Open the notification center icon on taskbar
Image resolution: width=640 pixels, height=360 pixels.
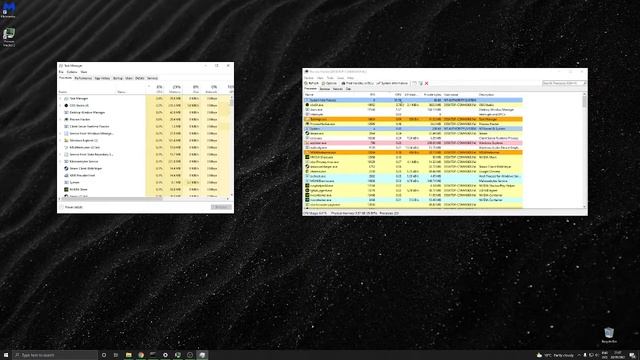632,355
